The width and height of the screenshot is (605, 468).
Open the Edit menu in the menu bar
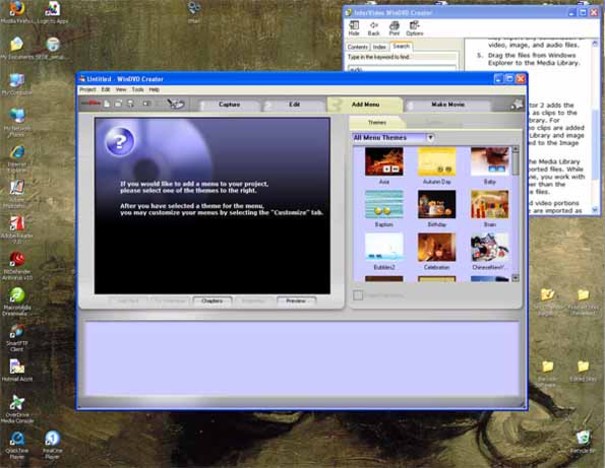coord(106,90)
